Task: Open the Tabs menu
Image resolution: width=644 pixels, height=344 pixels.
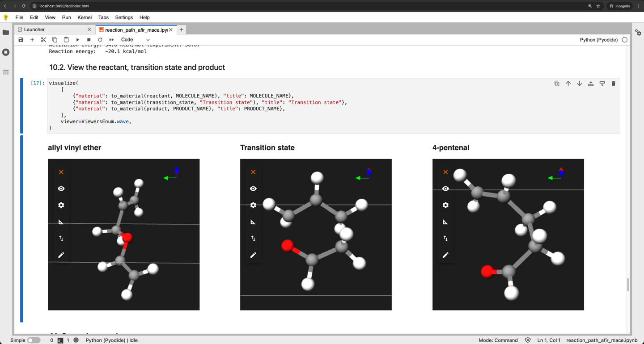Action: [103, 17]
